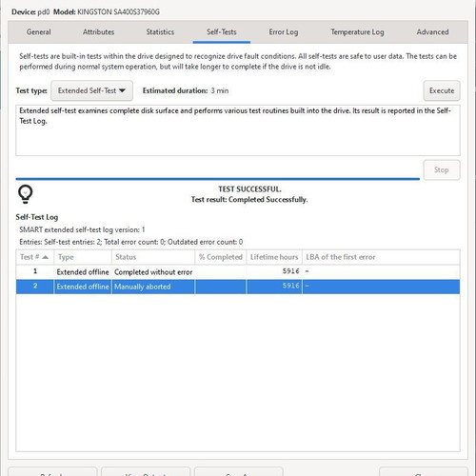Switch to the General tab
Image resolution: width=476 pixels, height=476 pixels.
click(x=39, y=32)
